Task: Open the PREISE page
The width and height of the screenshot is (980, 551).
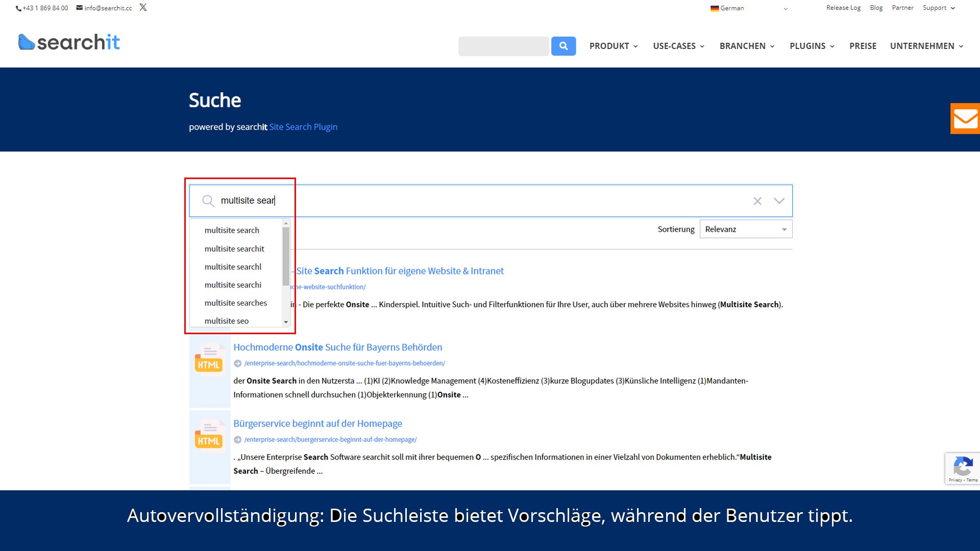Action: [x=863, y=46]
